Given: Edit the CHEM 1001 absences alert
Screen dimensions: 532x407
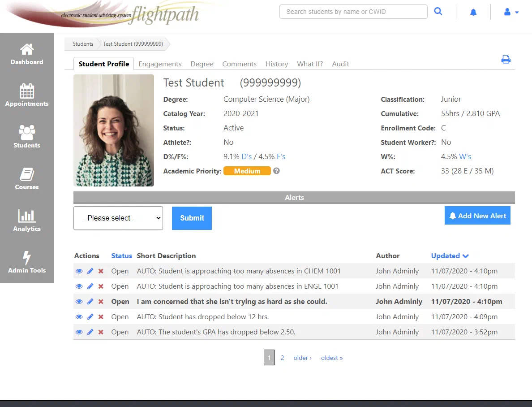Looking at the screenshot, I should pos(90,271).
